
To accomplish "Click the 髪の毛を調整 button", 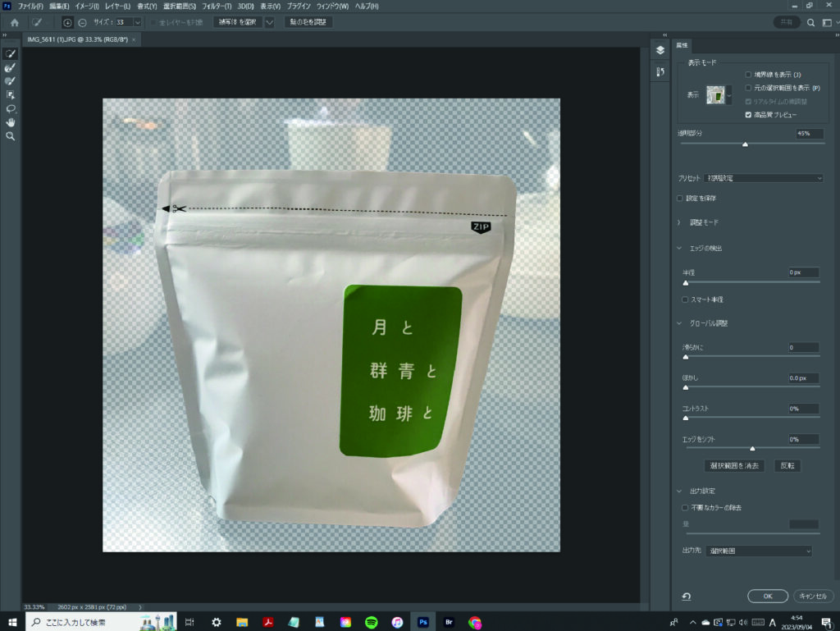I will tap(308, 22).
